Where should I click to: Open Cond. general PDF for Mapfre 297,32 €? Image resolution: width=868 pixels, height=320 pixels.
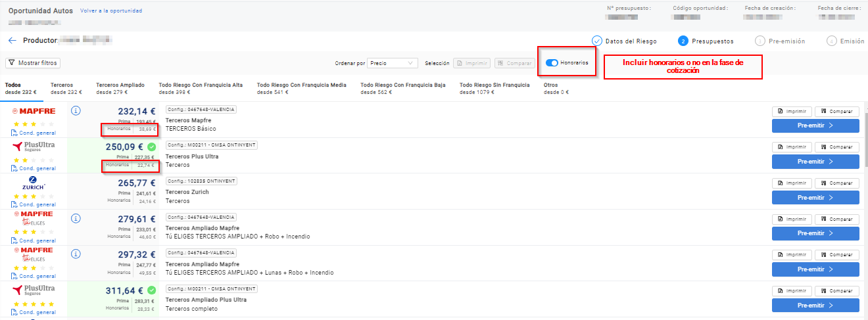[34, 276]
